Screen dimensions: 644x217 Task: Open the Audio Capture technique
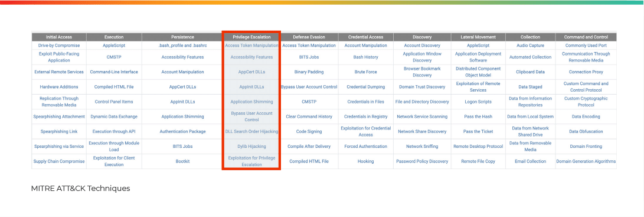point(530,46)
